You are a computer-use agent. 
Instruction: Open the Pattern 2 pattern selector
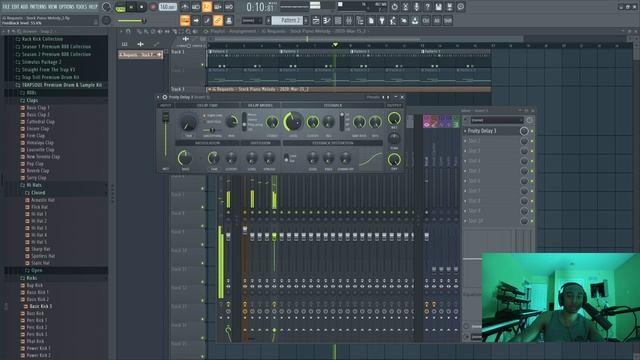pyautogui.click(x=287, y=20)
